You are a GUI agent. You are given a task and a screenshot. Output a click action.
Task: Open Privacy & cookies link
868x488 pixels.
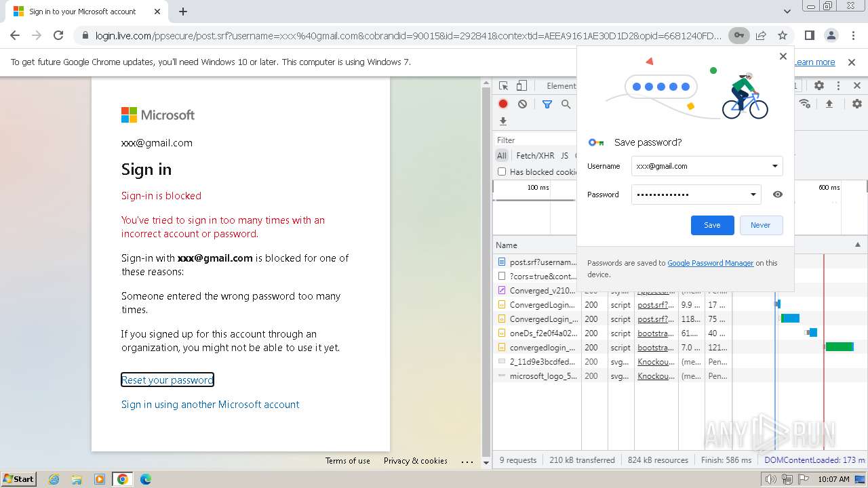coord(416,461)
